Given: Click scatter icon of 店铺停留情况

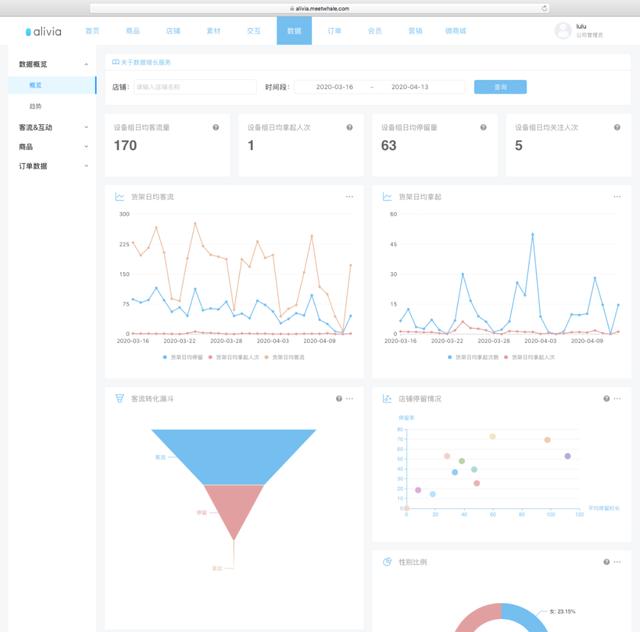Looking at the screenshot, I should coord(387,398).
